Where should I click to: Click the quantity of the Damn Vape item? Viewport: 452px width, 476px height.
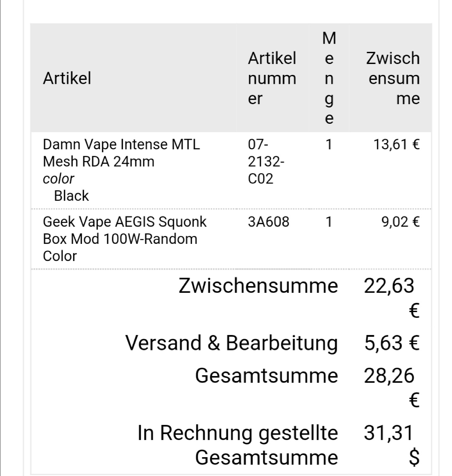[x=329, y=145]
